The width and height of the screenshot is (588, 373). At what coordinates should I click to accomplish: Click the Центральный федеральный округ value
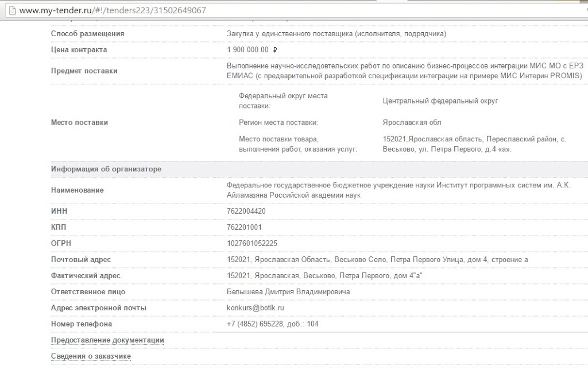pyautogui.click(x=440, y=101)
